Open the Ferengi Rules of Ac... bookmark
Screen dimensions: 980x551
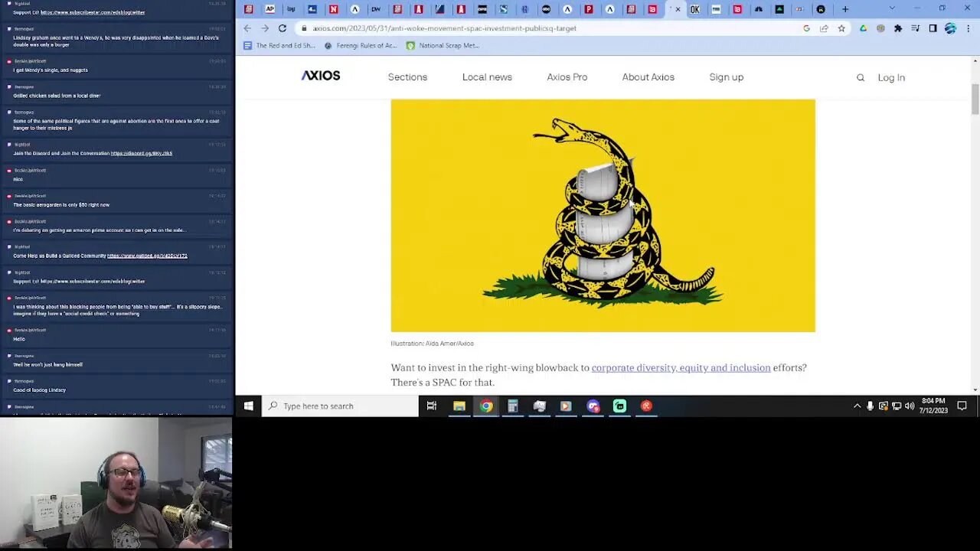point(361,45)
